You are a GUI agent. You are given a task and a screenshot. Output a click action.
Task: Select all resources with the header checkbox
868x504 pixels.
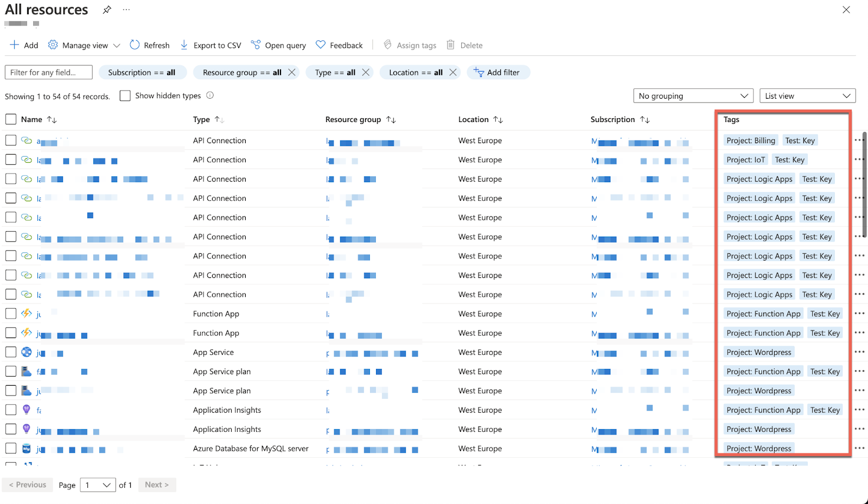[10, 119]
